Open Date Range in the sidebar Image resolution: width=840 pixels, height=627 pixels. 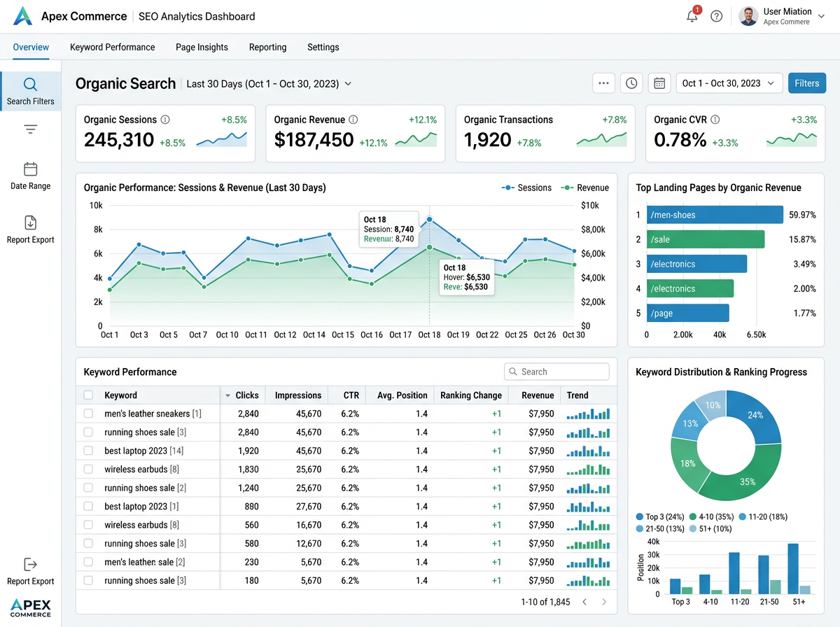(30, 176)
